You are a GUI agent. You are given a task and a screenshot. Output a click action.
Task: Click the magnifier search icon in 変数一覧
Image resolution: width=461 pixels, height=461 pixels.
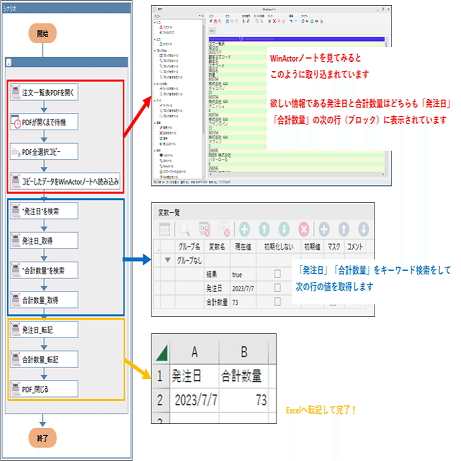(x=184, y=229)
